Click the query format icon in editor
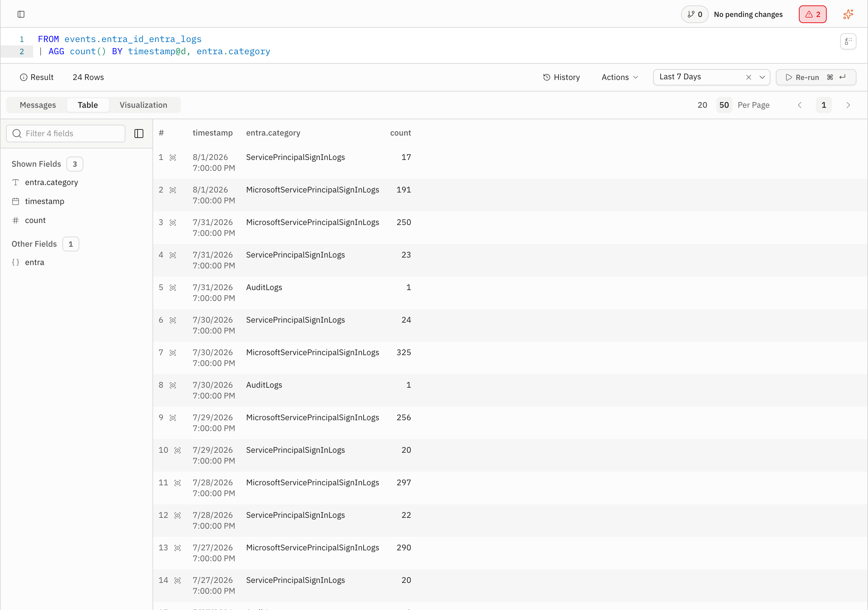 (848, 41)
